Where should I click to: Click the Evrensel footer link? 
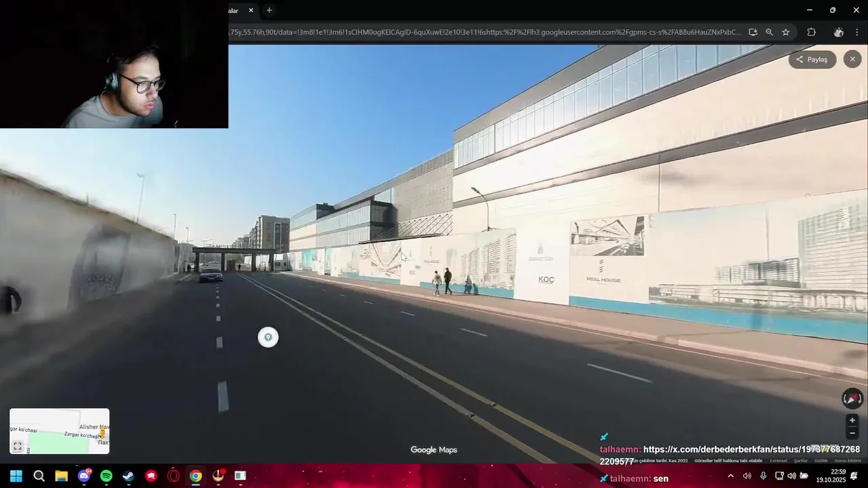click(x=778, y=461)
